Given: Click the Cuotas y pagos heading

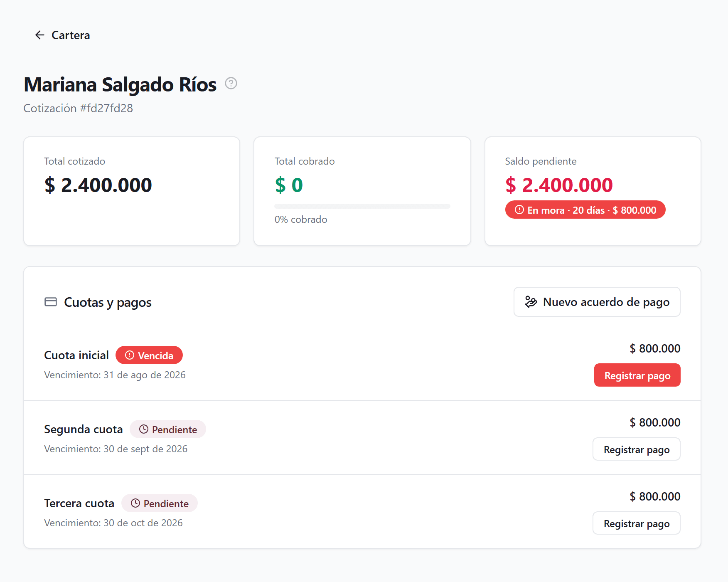Looking at the screenshot, I should point(108,302).
